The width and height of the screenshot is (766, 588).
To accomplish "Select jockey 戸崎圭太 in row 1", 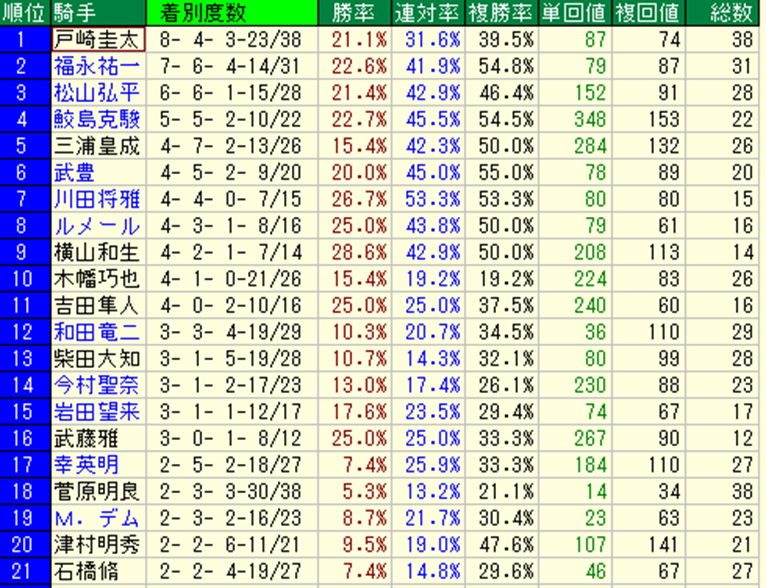I will point(98,40).
